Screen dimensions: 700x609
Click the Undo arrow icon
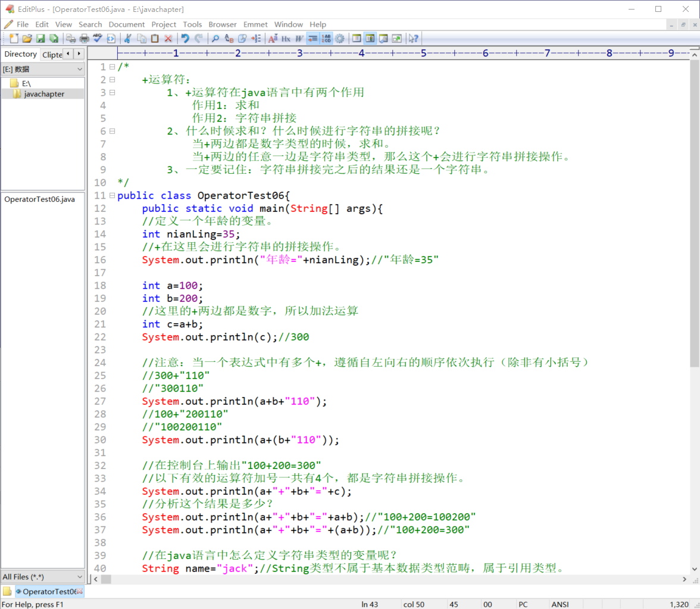coord(185,39)
